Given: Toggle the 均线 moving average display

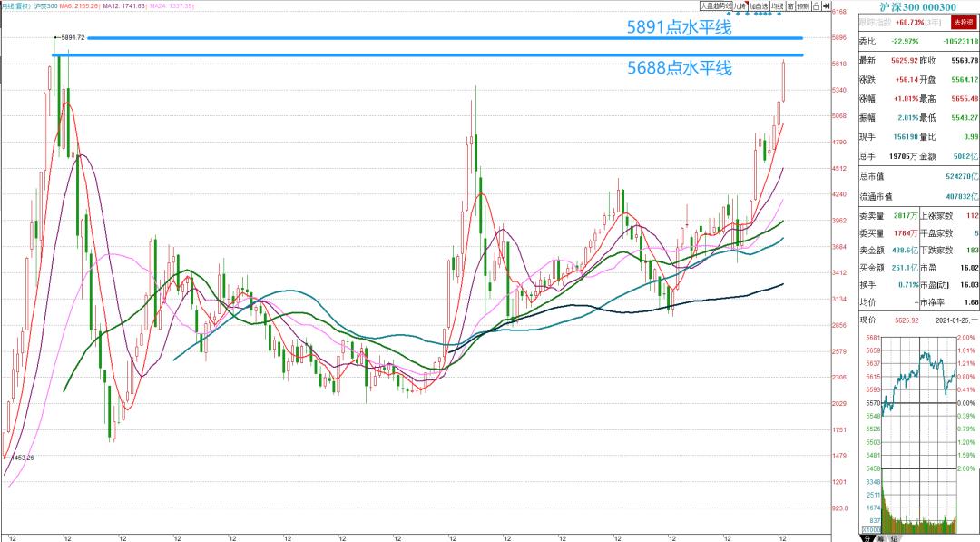Looking at the screenshot, I should click(x=777, y=5).
